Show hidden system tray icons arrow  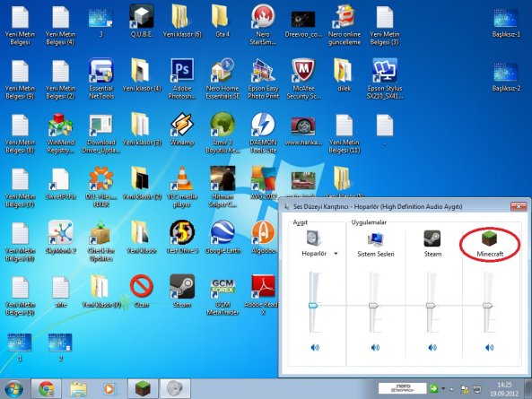(x=452, y=389)
